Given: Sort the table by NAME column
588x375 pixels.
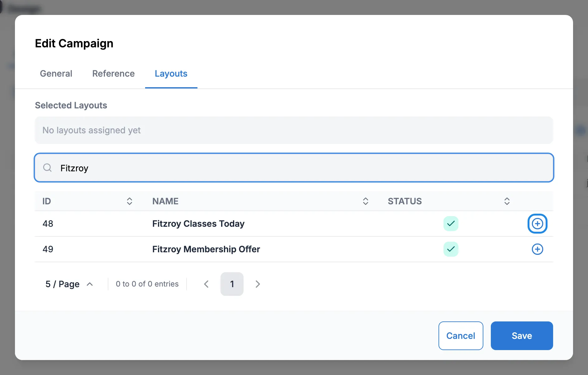Looking at the screenshot, I should click(366, 201).
